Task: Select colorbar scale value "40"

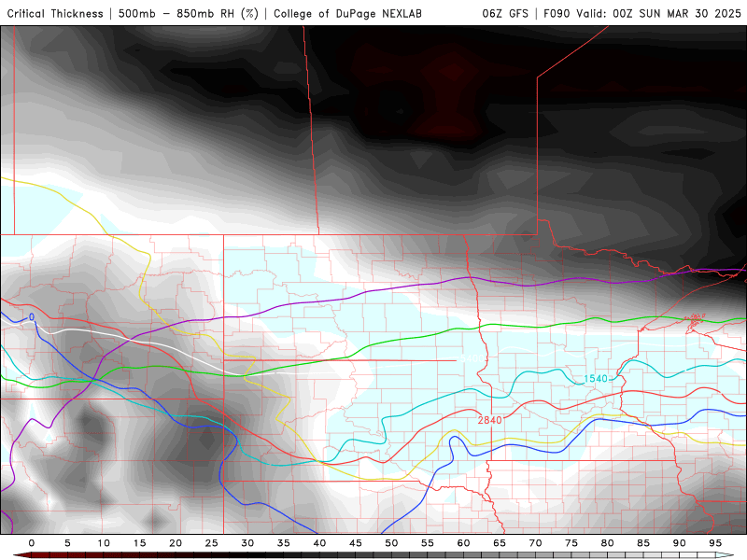Action: click(319, 543)
